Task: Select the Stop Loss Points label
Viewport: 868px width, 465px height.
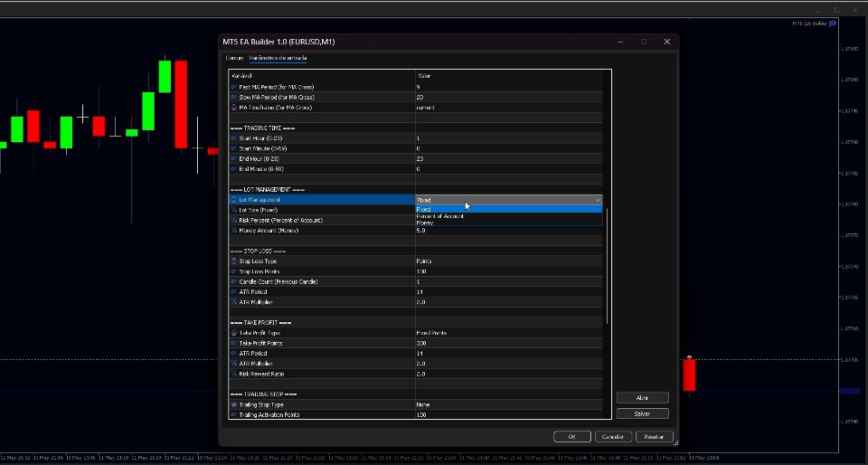Action: (259, 271)
